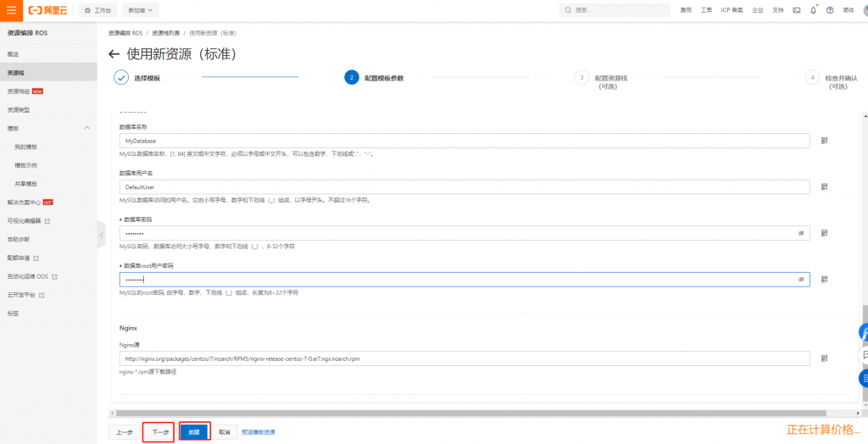Image resolution: width=868 pixels, height=444 pixels.
Task: Launch the Cloud Shell terminal icon
Action: (797, 10)
